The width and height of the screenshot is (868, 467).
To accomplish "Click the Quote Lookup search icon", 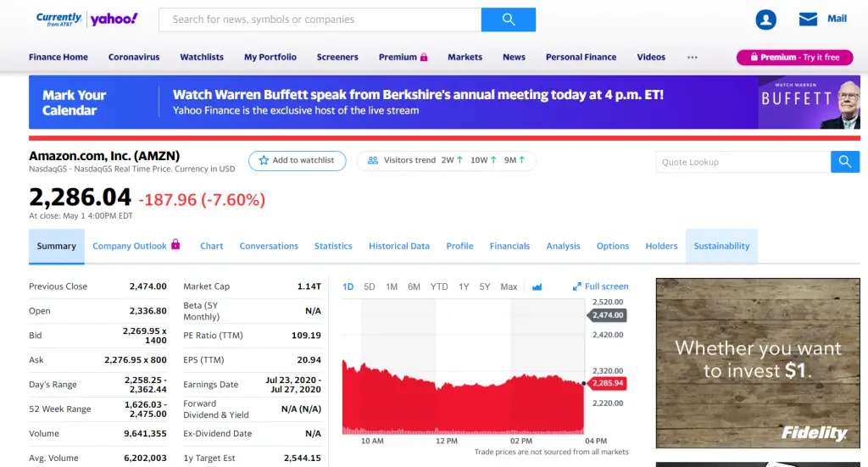I will [x=845, y=162].
